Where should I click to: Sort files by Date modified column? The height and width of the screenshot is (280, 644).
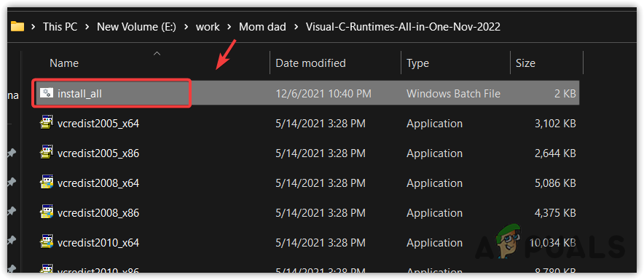[310, 63]
